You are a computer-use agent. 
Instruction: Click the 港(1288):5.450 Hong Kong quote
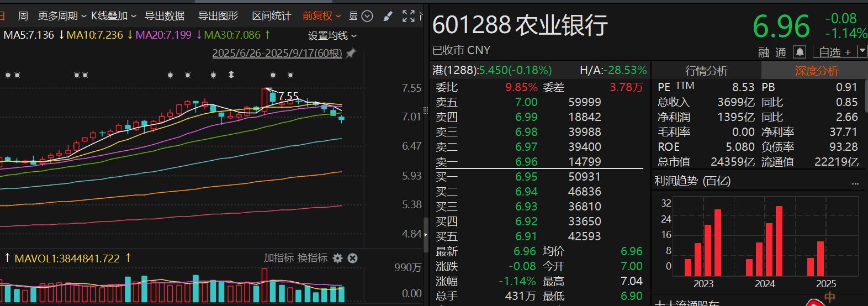click(492, 70)
